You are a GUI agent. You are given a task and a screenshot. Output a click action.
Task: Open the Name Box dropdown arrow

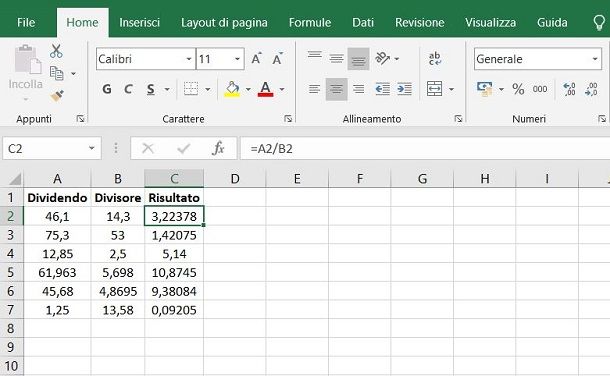tap(92, 148)
